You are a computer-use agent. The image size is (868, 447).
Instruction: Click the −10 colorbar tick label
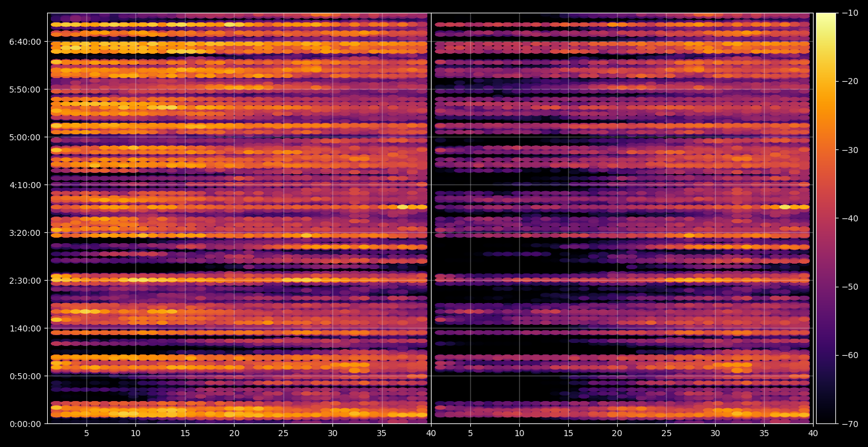coord(849,13)
